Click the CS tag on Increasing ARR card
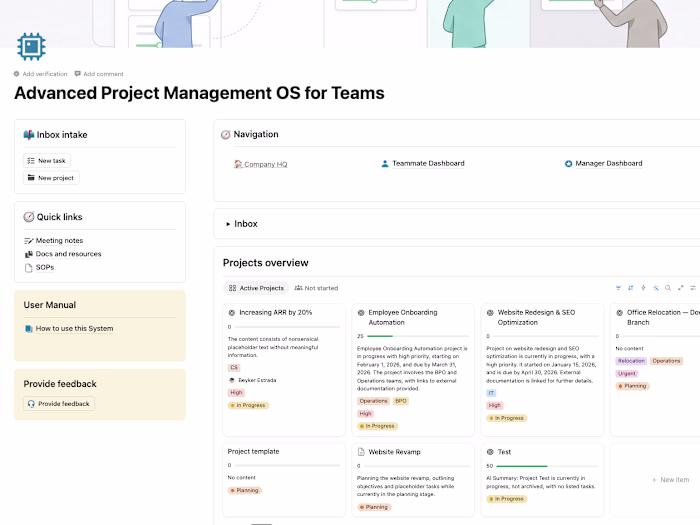 (x=234, y=367)
